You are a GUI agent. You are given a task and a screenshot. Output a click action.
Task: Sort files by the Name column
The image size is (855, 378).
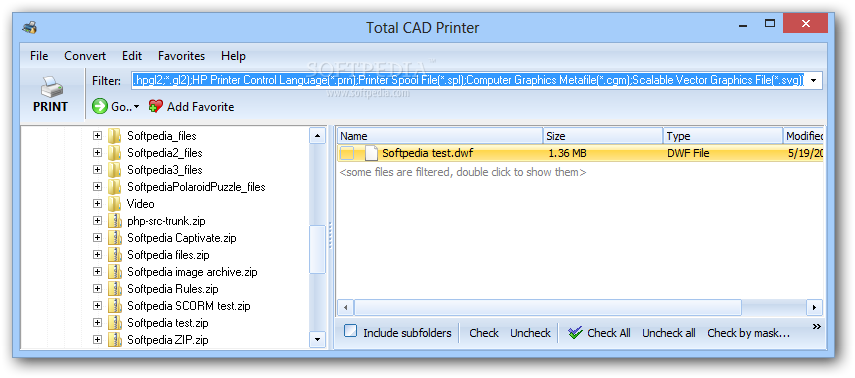pyautogui.click(x=440, y=136)
